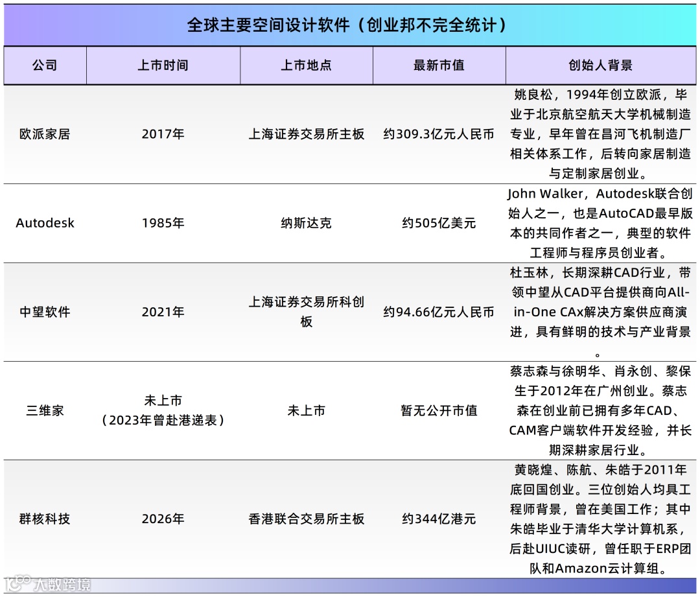Click the 姚良松 founder background text

coord(600,134)
